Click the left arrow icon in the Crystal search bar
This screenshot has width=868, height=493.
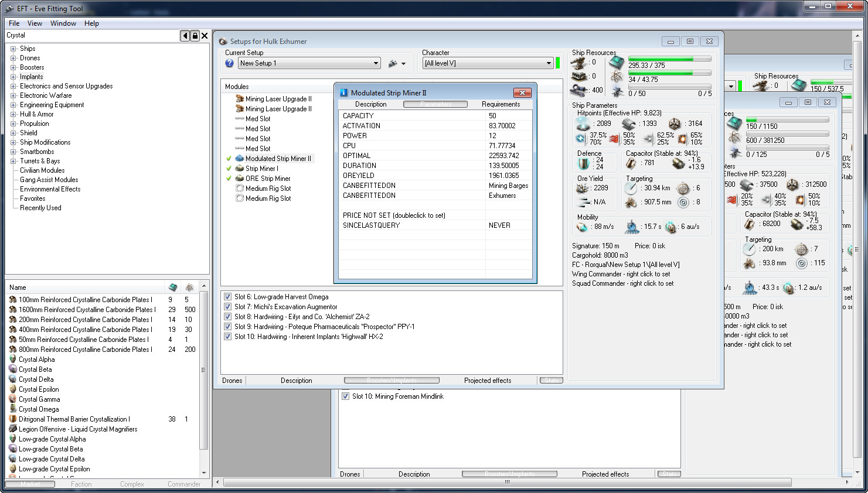tap(185, 36)
